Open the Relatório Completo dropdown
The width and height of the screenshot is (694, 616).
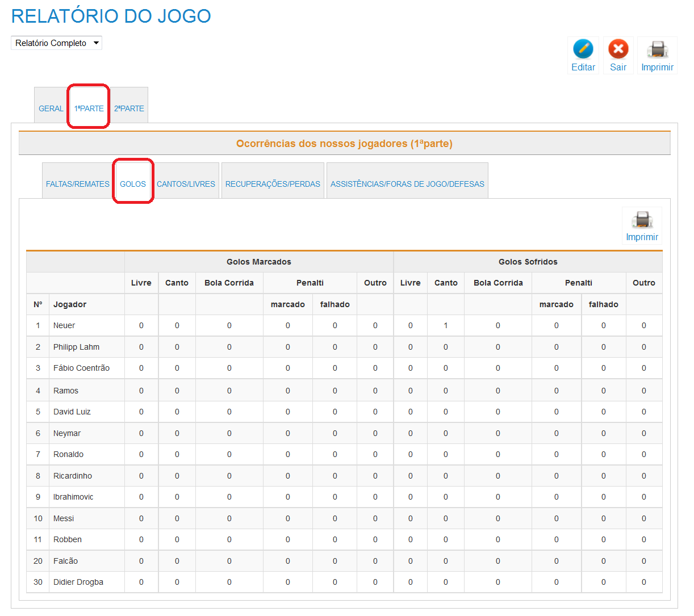(56, 43)
